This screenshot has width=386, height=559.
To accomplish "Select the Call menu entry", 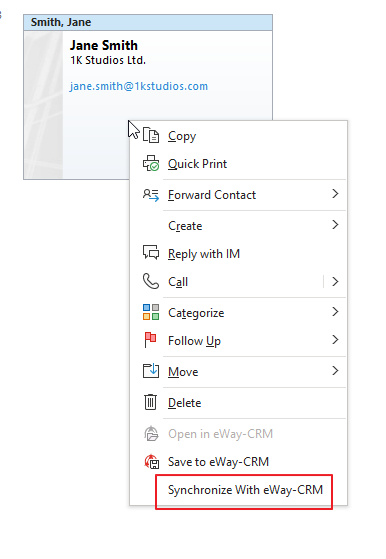I will point(238,282).
